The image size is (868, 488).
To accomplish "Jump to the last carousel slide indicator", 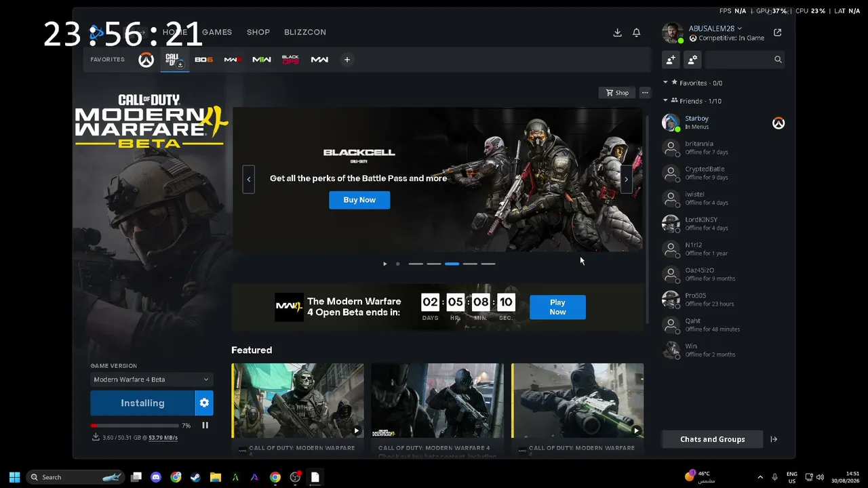I will pyautogui.click(x=488, y=264).
